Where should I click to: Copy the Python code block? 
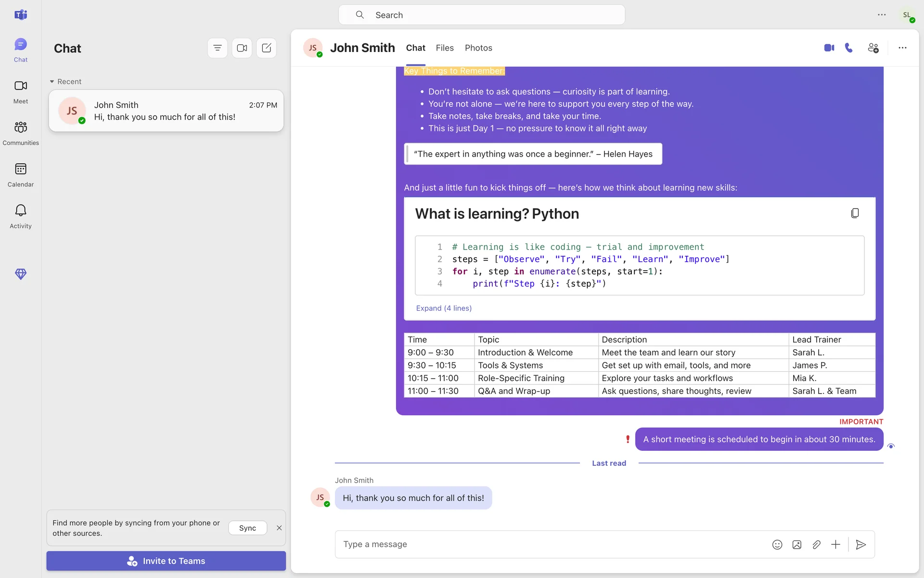coord(855,213)
